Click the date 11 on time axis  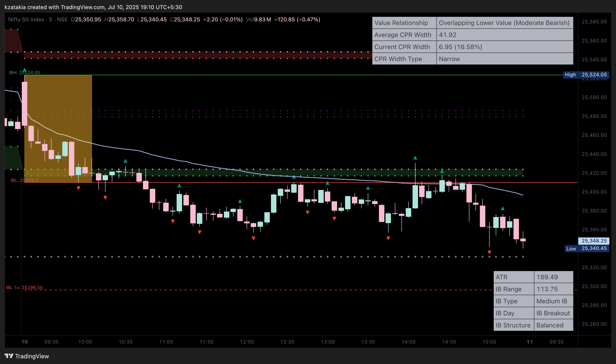pyautogui.click(x=530, y=342)
